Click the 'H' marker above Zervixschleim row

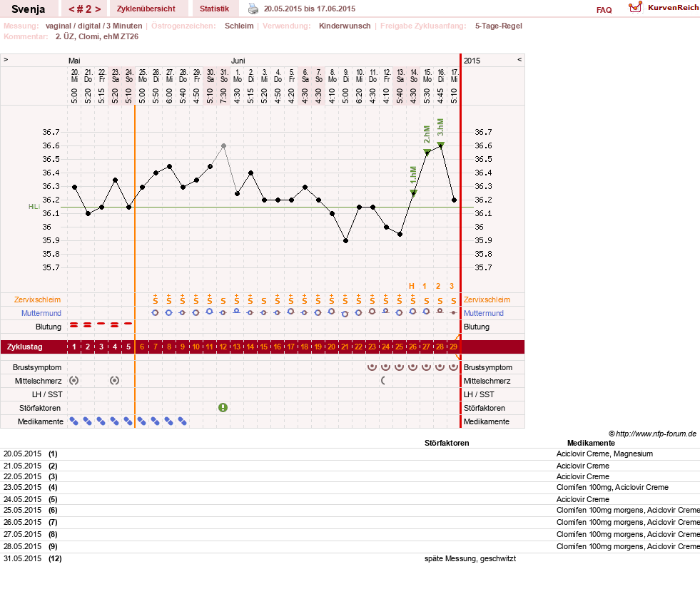point(412,286)
